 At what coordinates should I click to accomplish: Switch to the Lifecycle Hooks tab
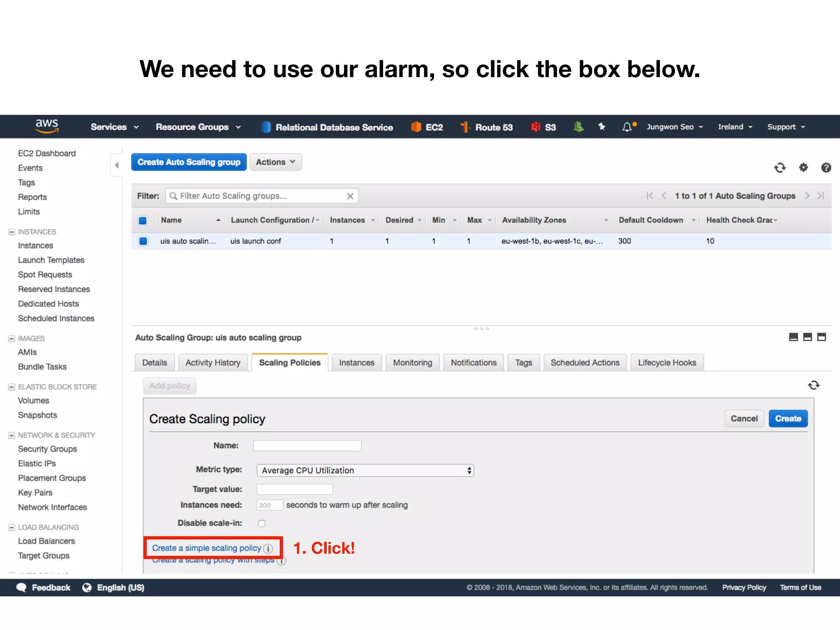point(667,363)
